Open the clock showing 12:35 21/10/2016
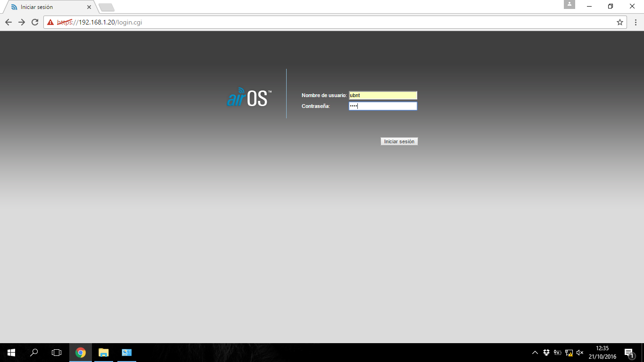 [x=603, y=353]
